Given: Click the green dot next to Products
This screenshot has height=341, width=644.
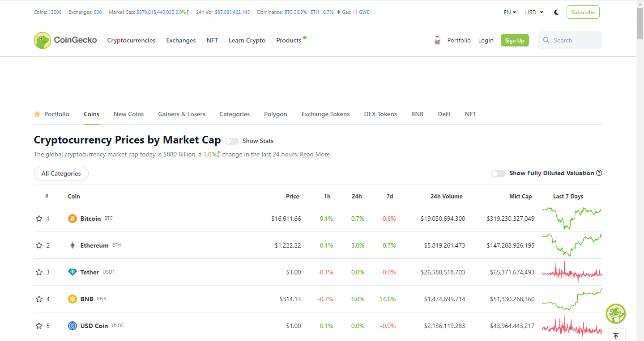Looking at the screenshot, I should tap(305, 38).
